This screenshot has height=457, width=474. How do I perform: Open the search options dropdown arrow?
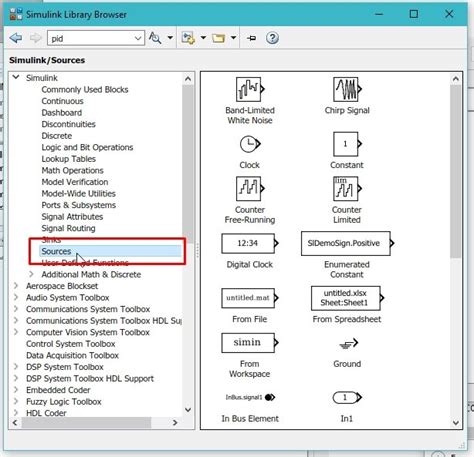170,38
